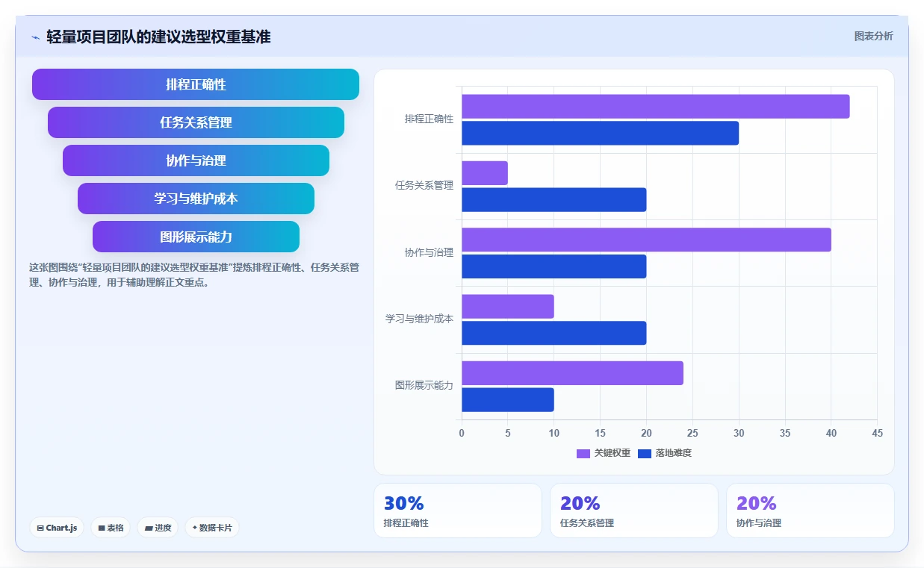Click the description paragraph under the funnel
This screenshot has width=924, height=568.
point(194,275)
